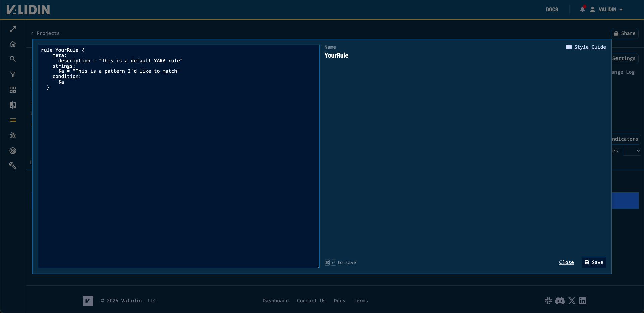The height and width of the screenshot is (313, 644).
Task: Open the LinkedIn icon in footer
Action: (582, 301)
